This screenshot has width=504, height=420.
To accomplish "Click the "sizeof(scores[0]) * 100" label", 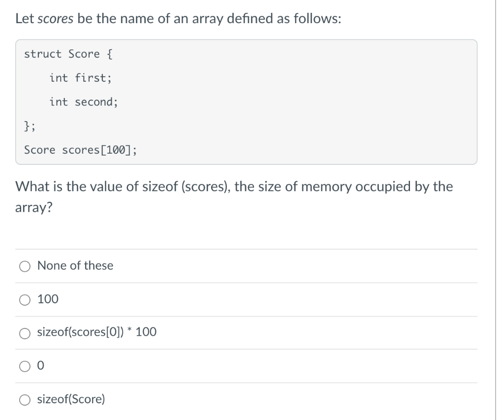I will click(96, 333).
